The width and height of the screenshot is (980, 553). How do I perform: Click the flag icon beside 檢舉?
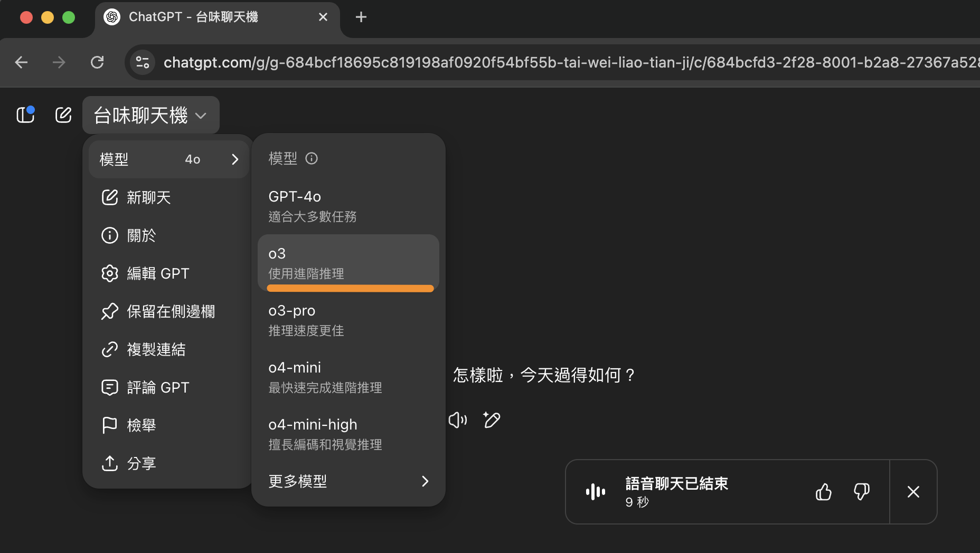point(109,425)
